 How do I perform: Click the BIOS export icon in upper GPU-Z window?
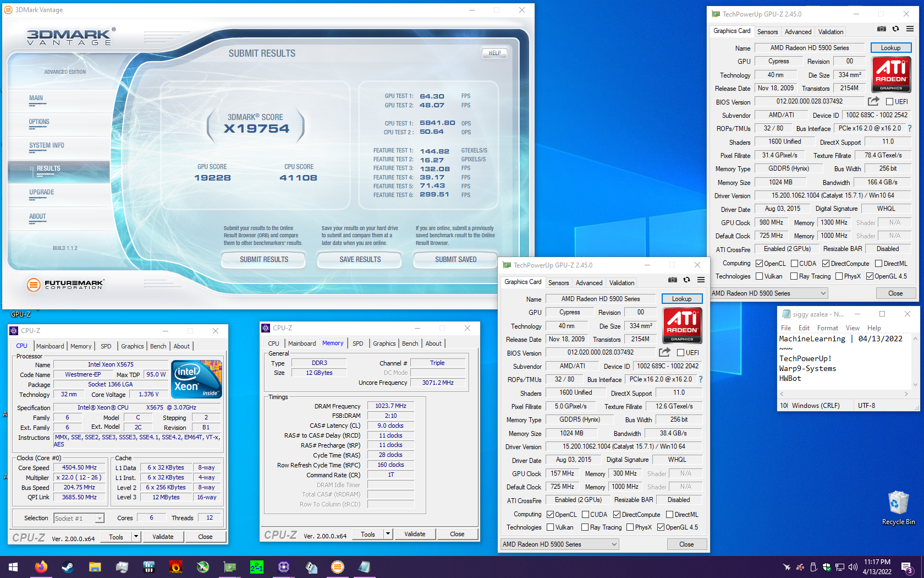pos(873,101)
